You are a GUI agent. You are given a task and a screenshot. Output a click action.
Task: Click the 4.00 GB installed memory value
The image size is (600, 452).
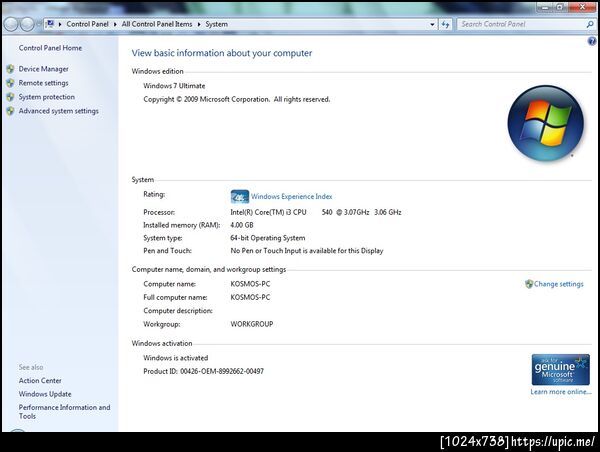pos(242,225)
